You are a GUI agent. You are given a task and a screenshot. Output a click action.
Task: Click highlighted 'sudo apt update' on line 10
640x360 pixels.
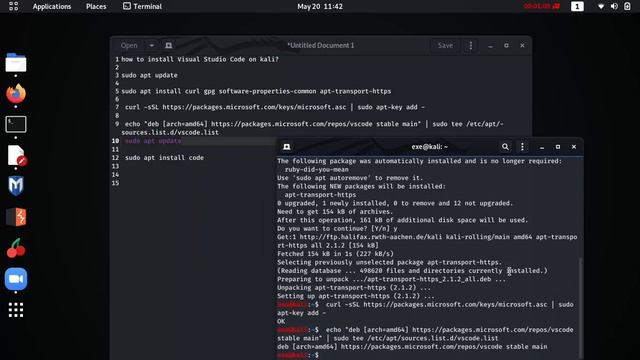pos(153,141)
